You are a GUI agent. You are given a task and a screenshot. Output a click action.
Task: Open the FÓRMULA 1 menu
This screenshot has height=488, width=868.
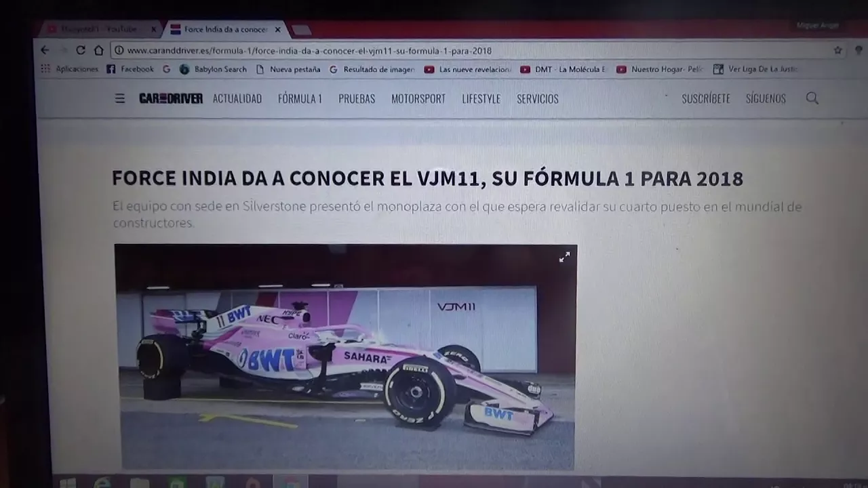point(300,98)
